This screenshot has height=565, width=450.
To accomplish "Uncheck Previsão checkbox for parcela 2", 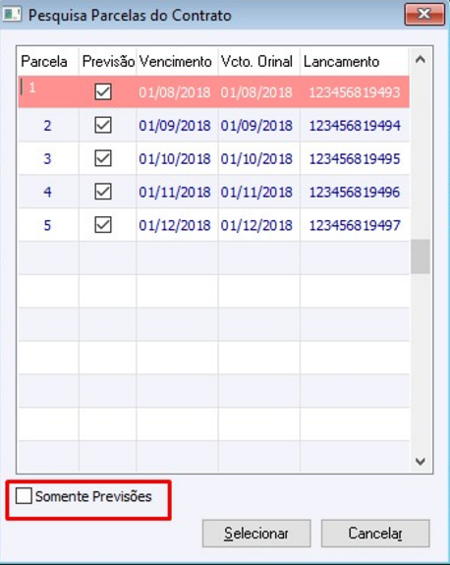I will [x=103, y=125].
